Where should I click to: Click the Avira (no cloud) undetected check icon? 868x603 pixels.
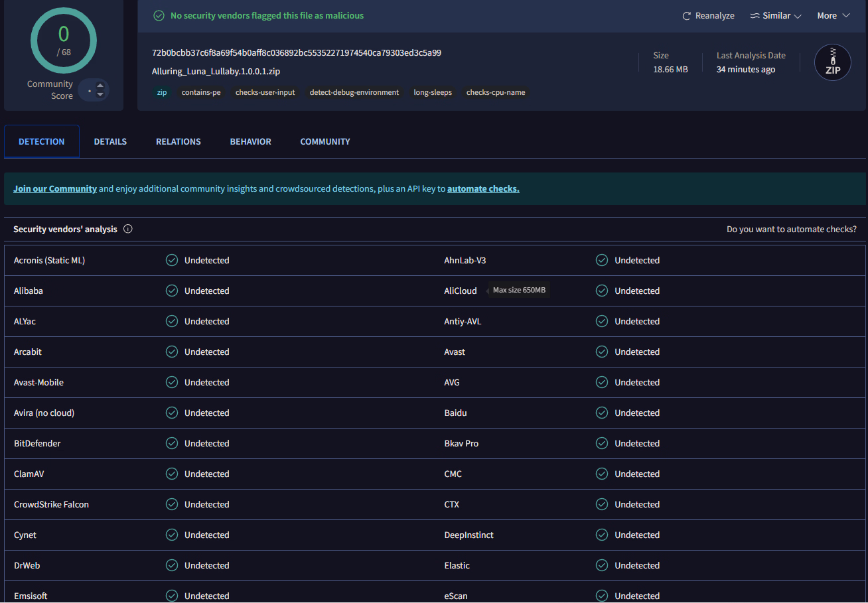(172, 413)
